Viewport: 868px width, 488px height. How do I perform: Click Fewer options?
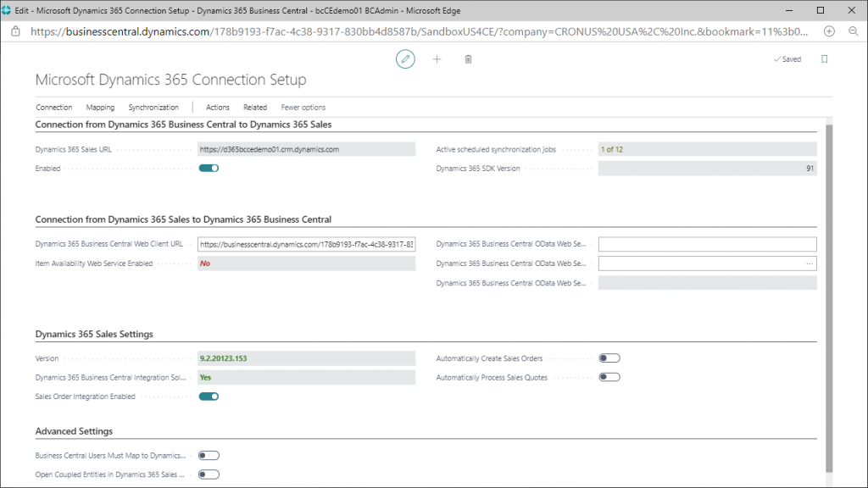tap(303, 108)
